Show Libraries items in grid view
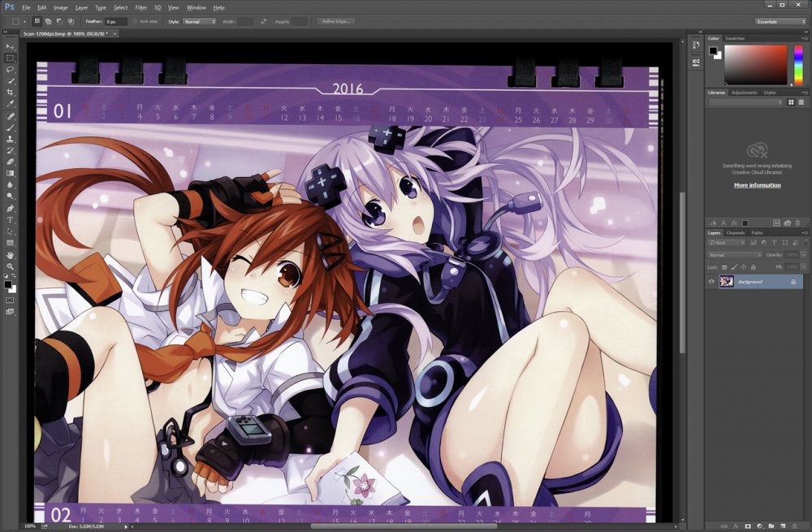 tap(791, 102)
